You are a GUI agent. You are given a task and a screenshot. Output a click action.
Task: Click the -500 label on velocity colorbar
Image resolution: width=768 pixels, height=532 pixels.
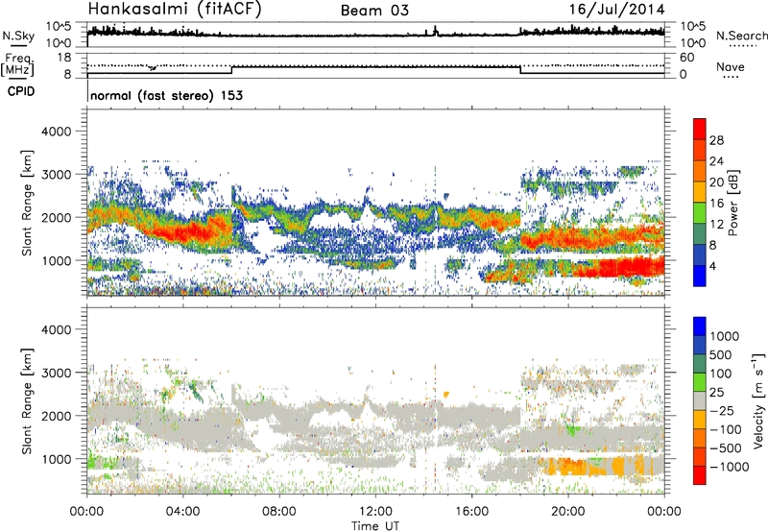coord(726,448)
